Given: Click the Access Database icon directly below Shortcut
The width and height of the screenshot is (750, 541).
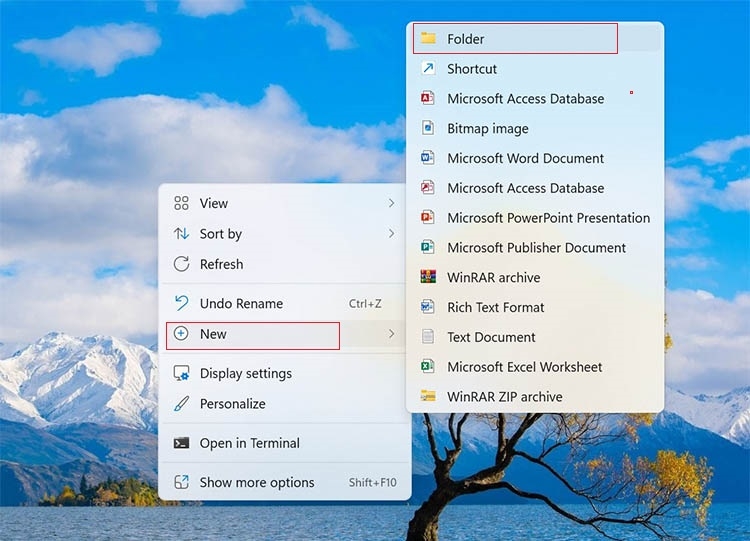Looking at the screenshot, I should [x=428, y=98].
